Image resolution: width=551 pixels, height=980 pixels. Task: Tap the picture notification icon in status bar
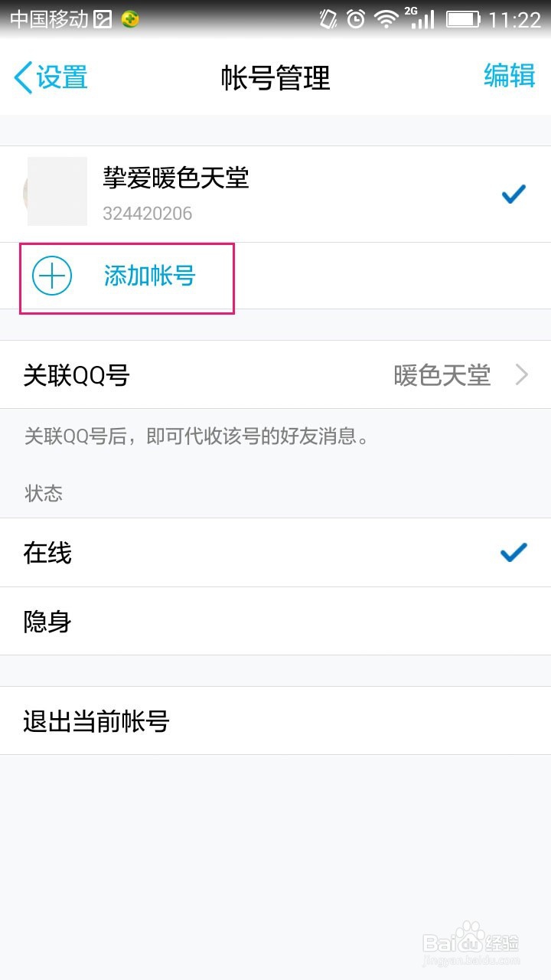103,20
